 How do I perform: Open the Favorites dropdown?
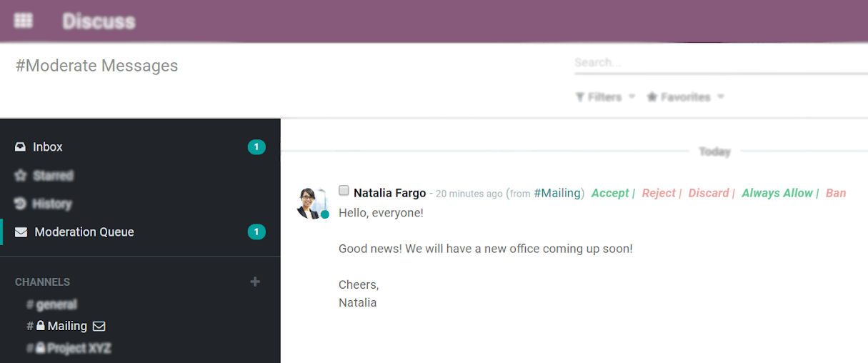coord(685,97)
